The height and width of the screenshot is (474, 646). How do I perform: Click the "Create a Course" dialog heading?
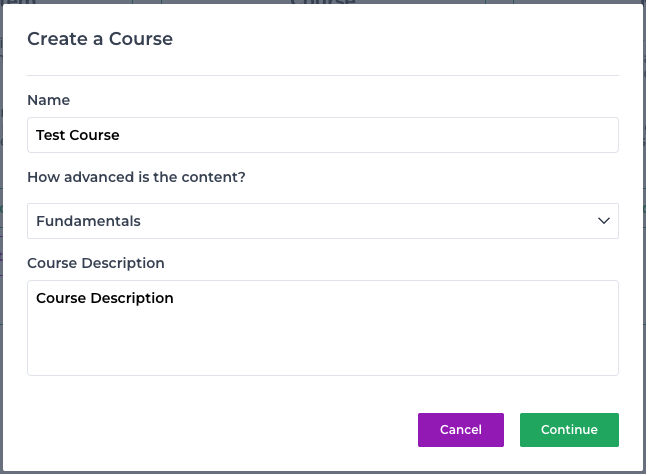(100, 39)
